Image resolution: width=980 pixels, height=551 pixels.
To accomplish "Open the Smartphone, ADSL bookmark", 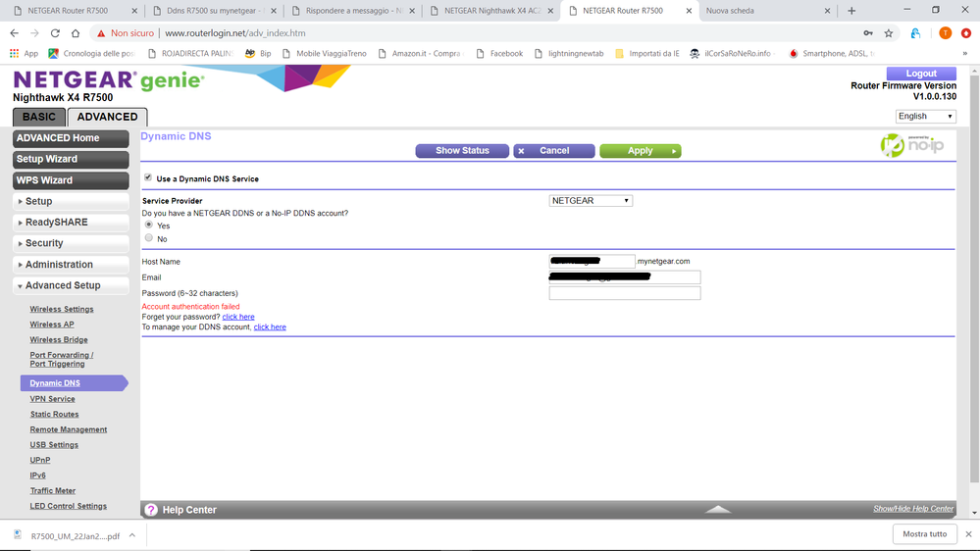I will click(x=831, y=54).
